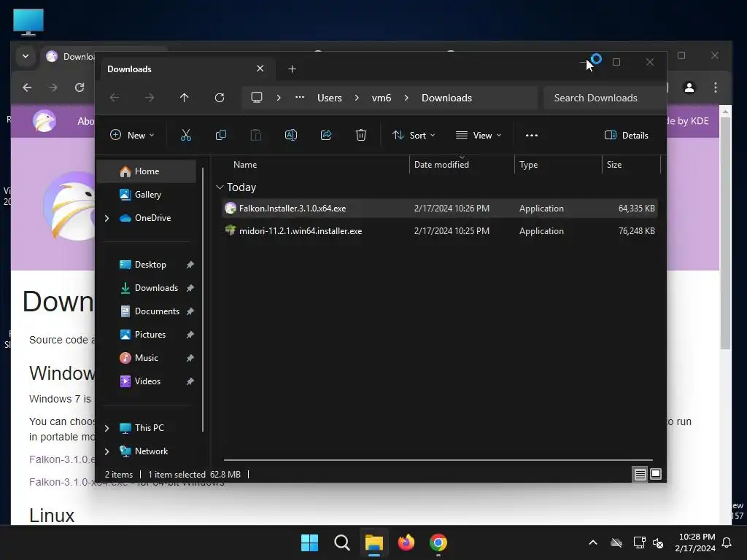Open the pinned Documents folder
The width and height of the screenshot is (747, 560).
coord(157,311)
